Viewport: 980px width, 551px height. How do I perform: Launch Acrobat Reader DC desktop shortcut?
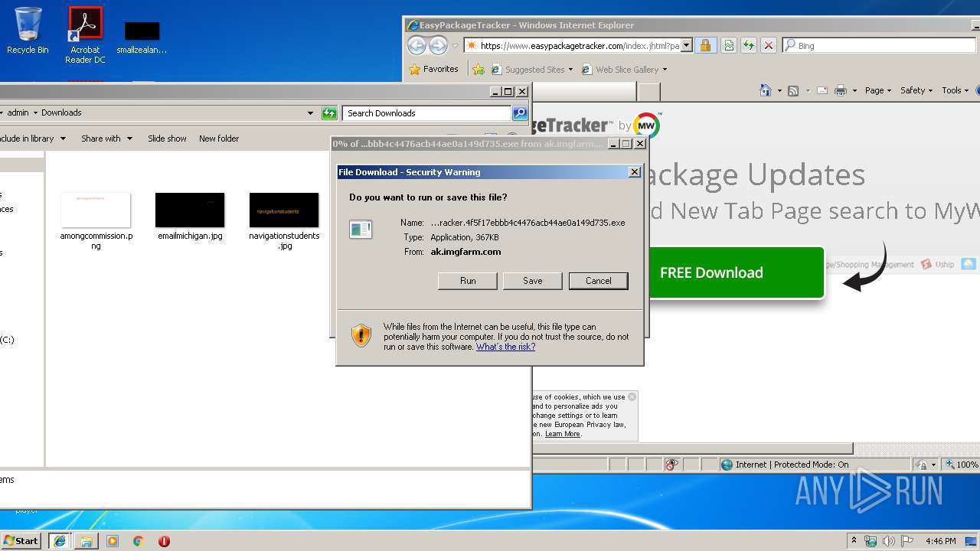(x=85, y=35)
